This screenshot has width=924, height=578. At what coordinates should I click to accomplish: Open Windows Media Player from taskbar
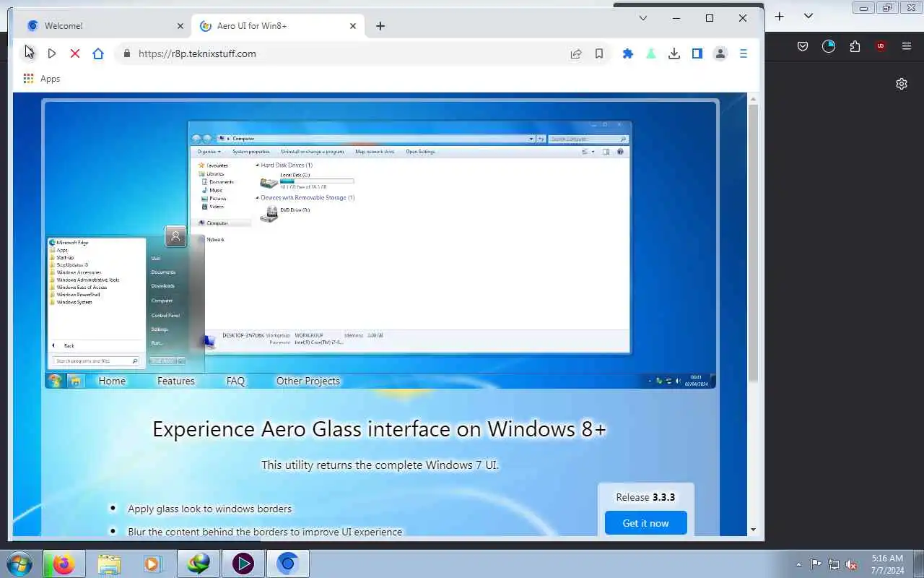click(x=152, y=564)
